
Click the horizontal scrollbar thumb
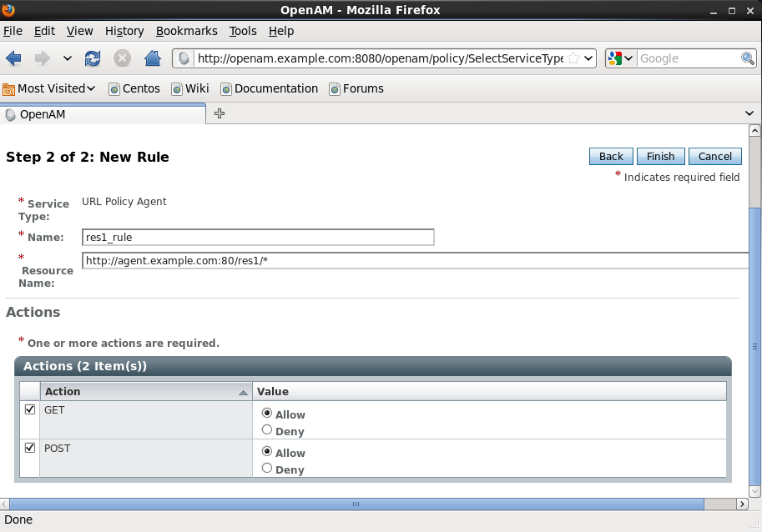[356, 504]
